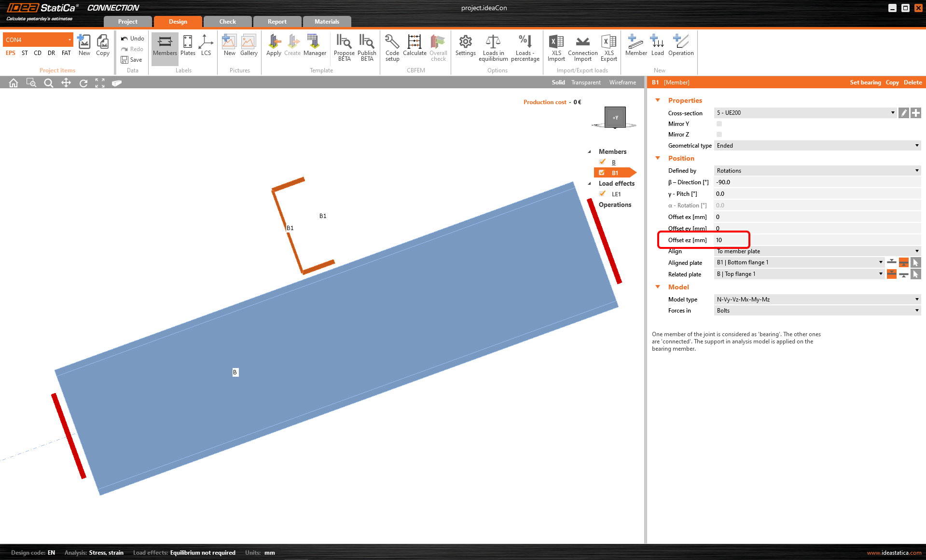Collapse the Properties section
Image resolution: width=926 pixels, height=560 pixels.
(658, 100)
